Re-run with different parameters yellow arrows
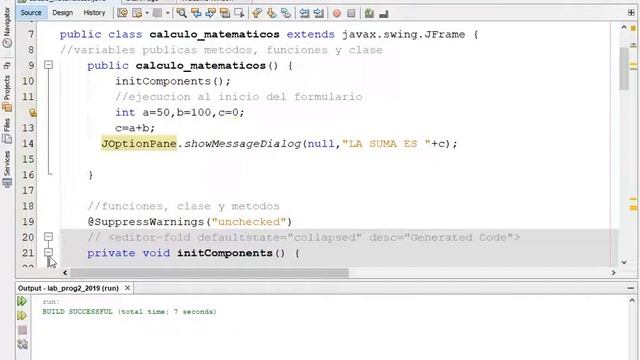Viewport: 640px width, 360px height. coord(22,316)
